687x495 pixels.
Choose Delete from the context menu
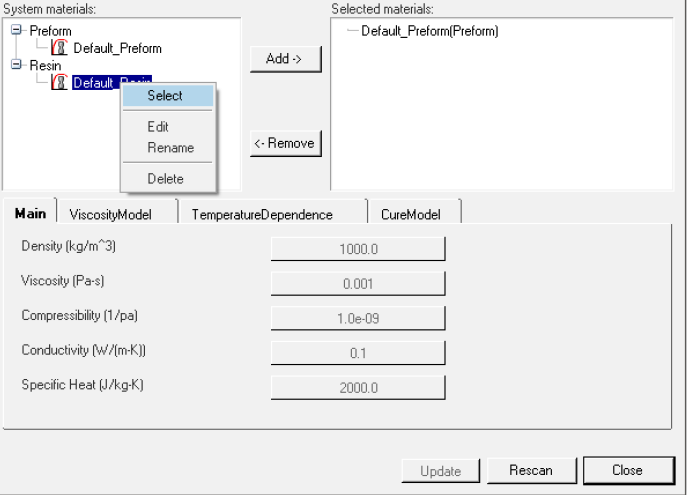pyautogui.click(x=165, y=179)
